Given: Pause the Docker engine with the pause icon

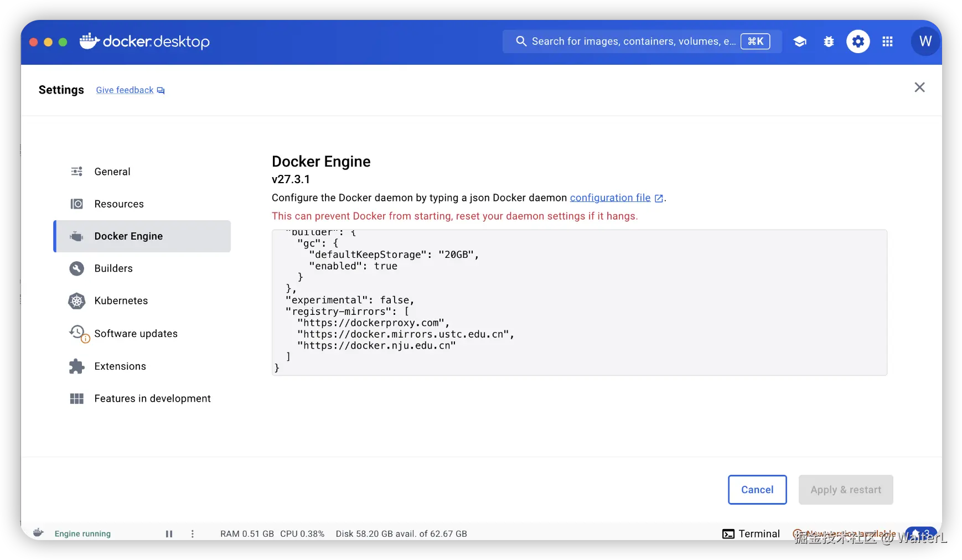Looking at the screenshot, I should 169,534.
